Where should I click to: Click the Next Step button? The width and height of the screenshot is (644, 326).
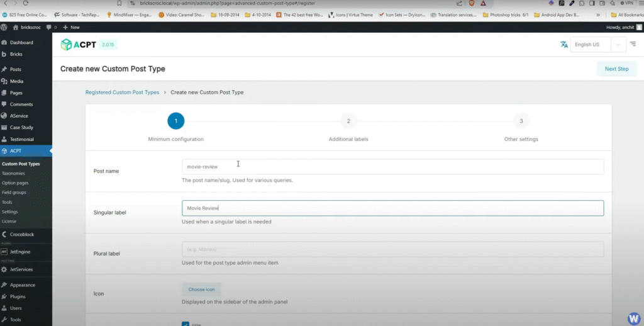tap(616, 69)
